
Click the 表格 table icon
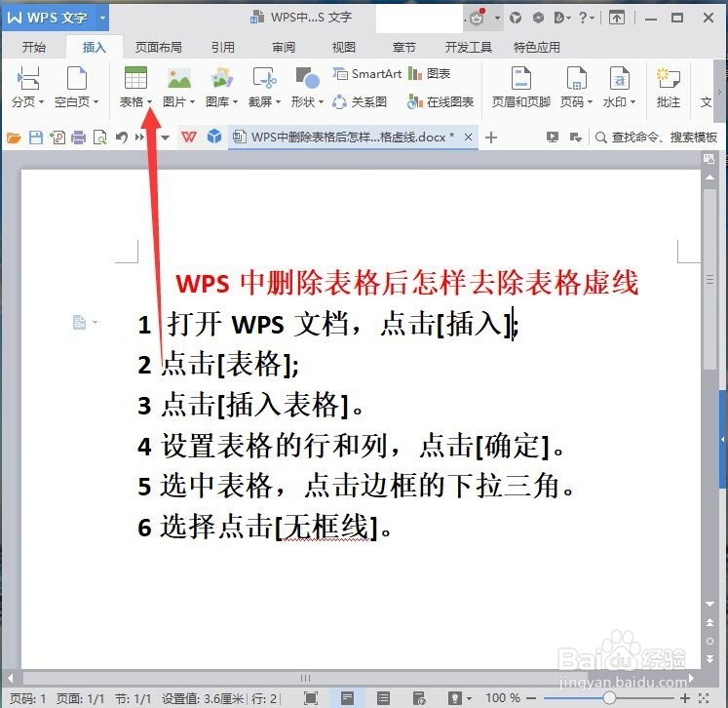click(x=135, y=78)
